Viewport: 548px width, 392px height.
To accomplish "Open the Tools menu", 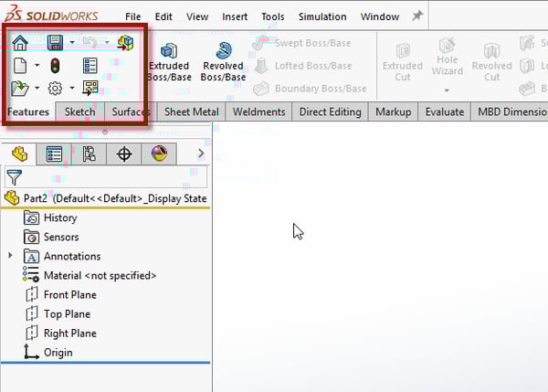I will coord(272,16).
